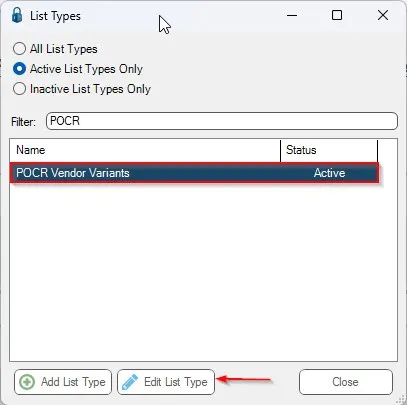Image resolution: width=407 pixels, height=405 pixels.
Task: Dismiss the dialog with the Close button
Action: click(346, 382)
